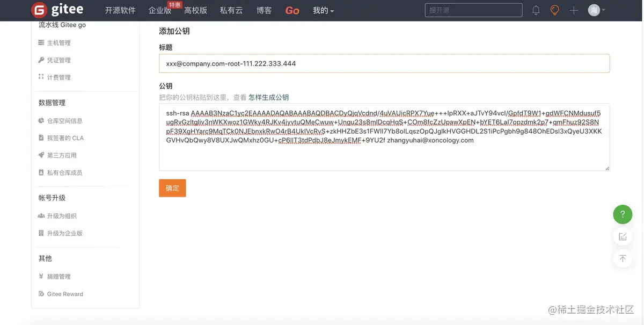Click the 计费管理 sidebar icon

point(41,77)
